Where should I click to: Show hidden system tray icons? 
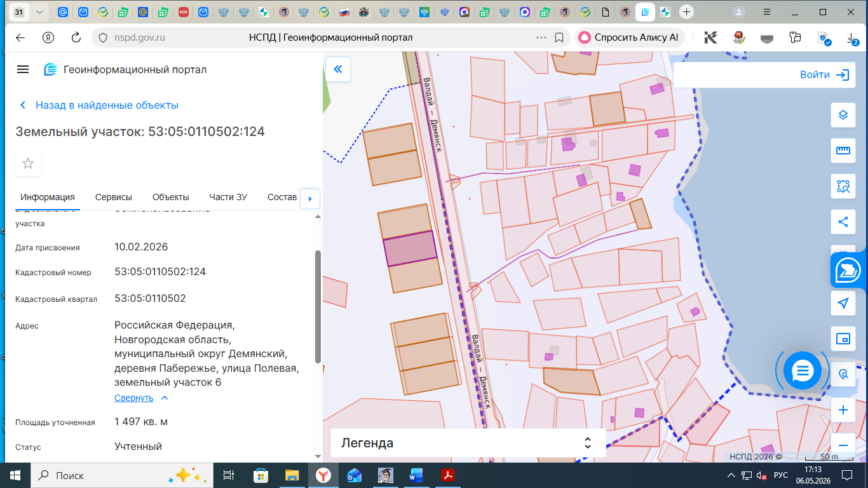(730, 475)
